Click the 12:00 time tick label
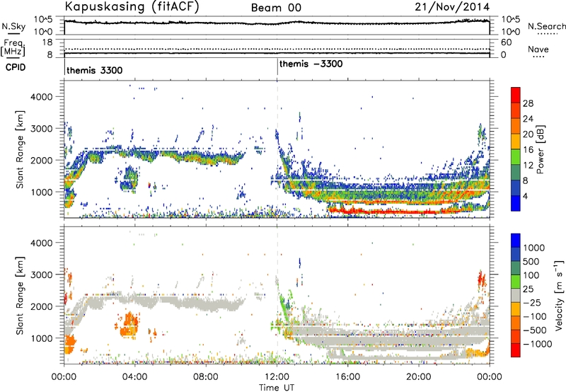The image size is (566, 392). coord(277,377)
